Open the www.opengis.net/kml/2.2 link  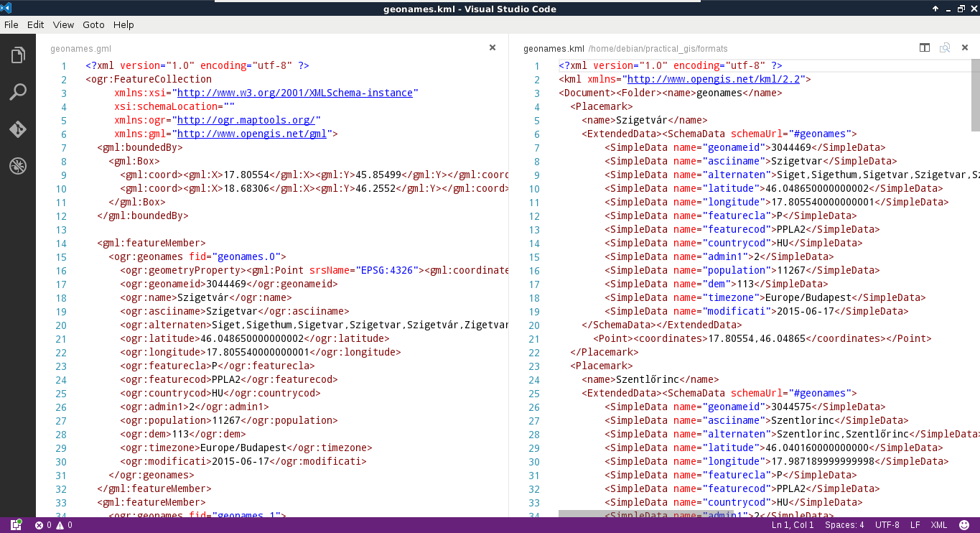(x=715, y=79)
